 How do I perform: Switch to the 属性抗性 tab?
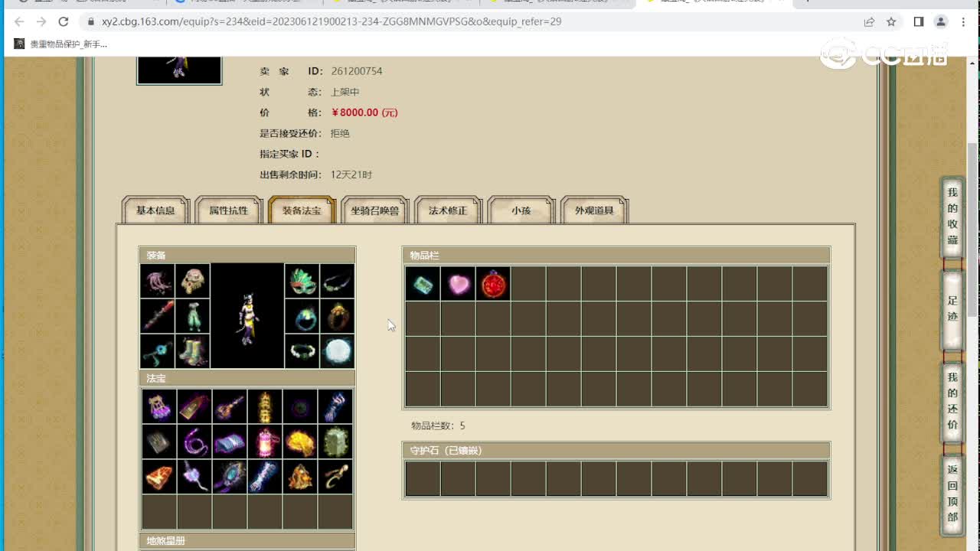click(x=229, y=210)
